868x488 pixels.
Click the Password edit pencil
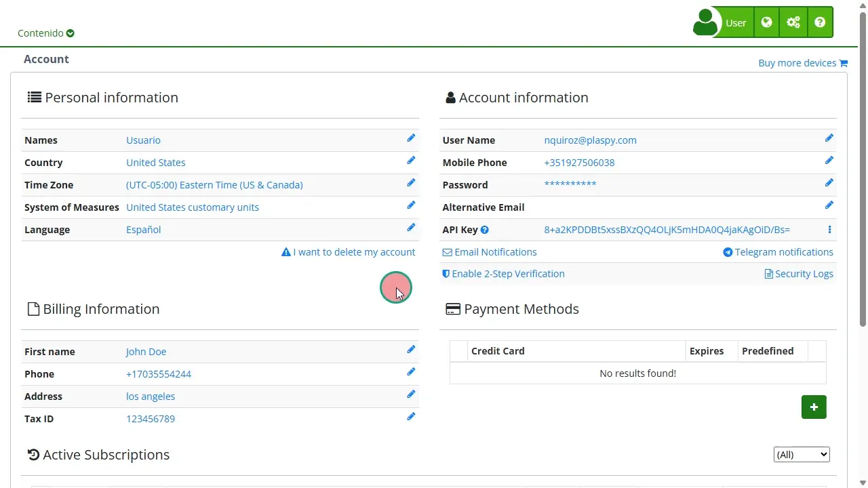pyautogui.click(x=829, y=183)
